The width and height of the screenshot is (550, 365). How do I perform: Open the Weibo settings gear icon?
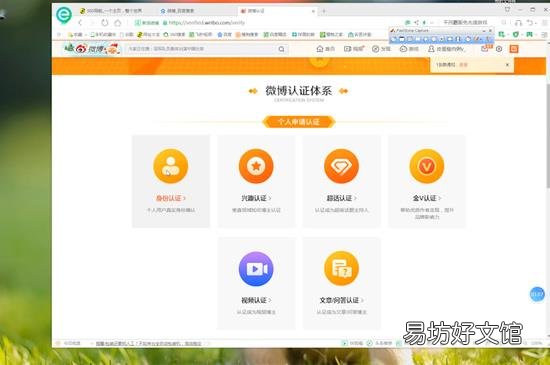pos(499,49)
